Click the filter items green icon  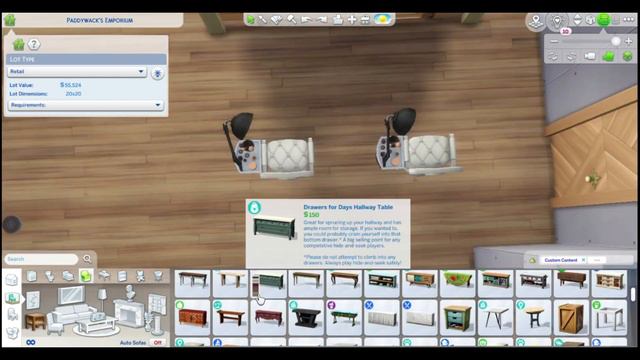click(x=533, y=260)
